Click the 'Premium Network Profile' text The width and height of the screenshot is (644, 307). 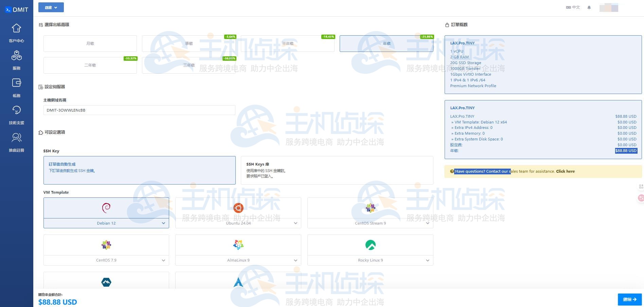click(x=473, y=86)
